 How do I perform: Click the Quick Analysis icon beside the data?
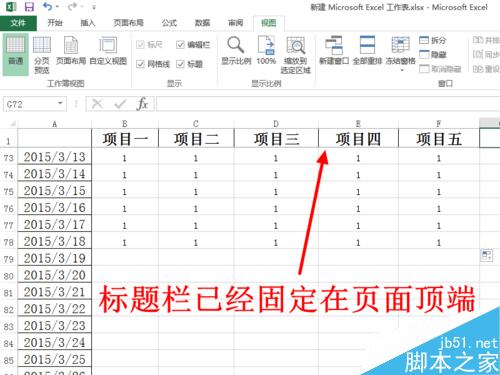(x=486, y=256)
